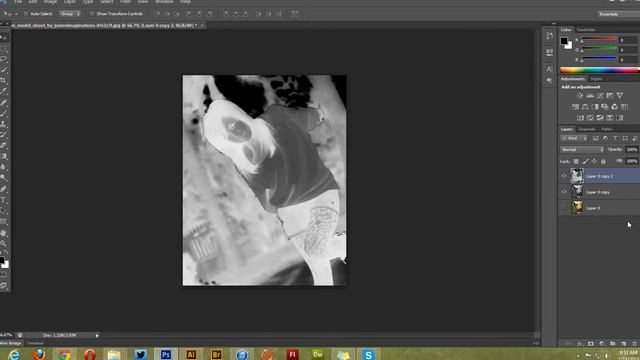
Task: Select the Clone Stamp tool
Action: [x=4, y=124]
